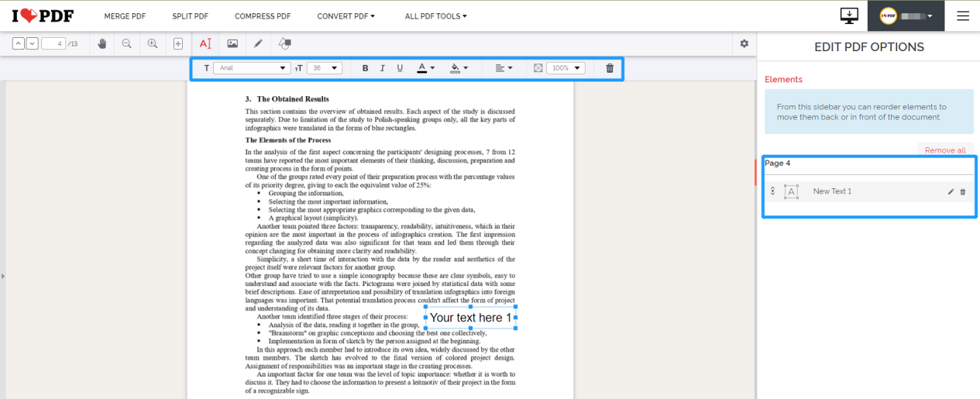The image size is (980, 399).
Task: Open the font size 36 dropdown
Action: click(325, 68)
